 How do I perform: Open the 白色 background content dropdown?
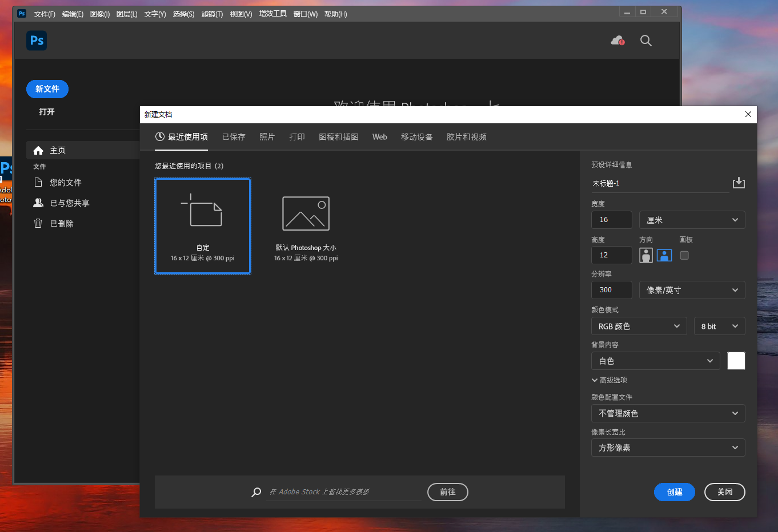click(656, 361)
